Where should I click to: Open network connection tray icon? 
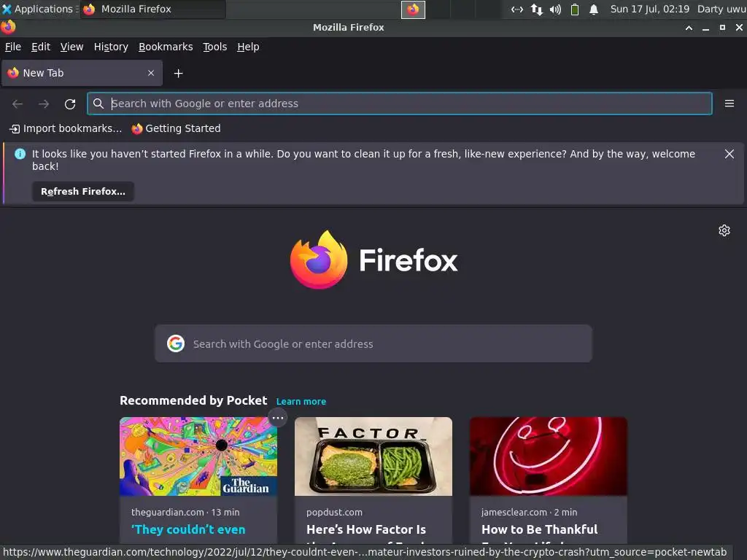pyautogui.click(x=536, y=9)
